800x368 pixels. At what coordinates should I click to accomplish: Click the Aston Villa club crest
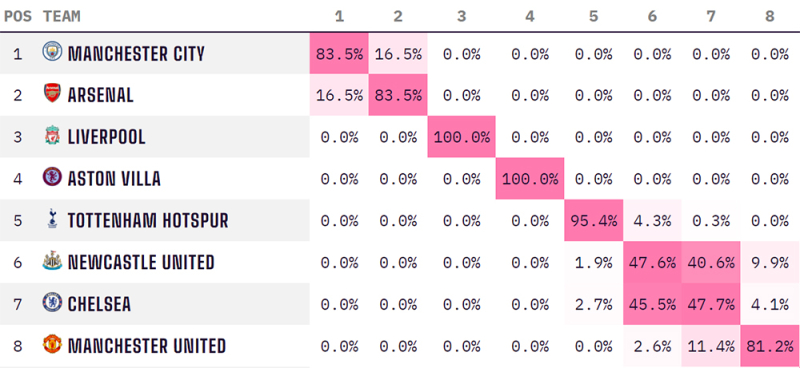(52, 177)
